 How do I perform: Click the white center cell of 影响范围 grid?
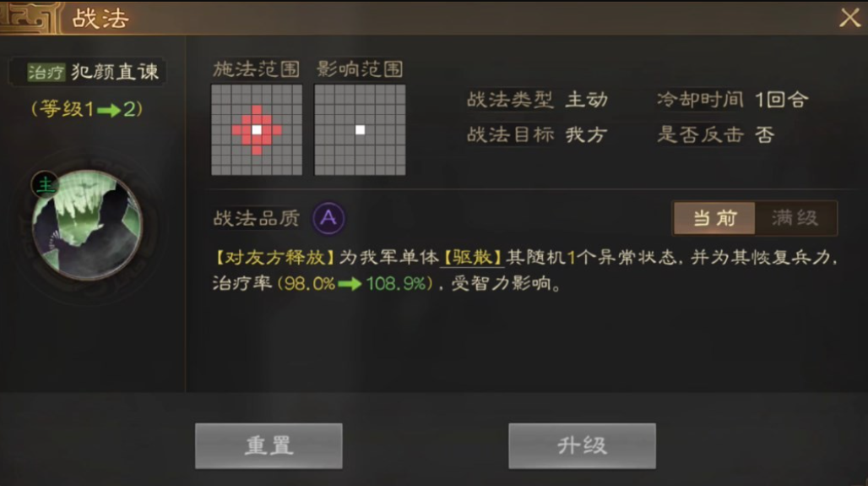pos(360,130)
